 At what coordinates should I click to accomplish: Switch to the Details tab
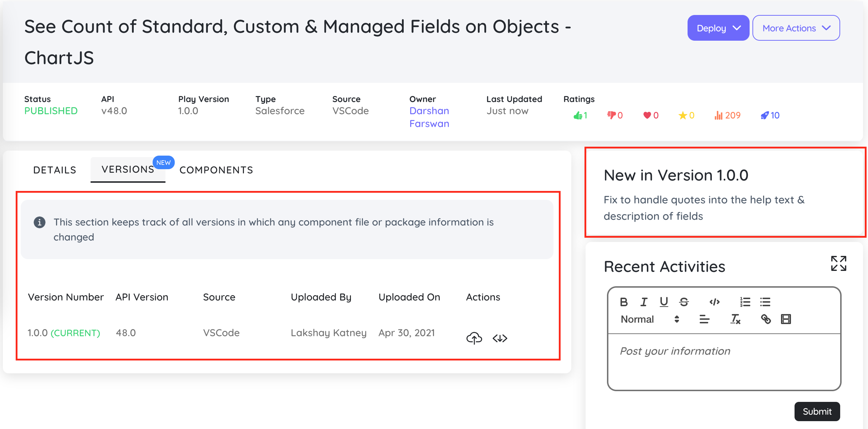[55, 170]
